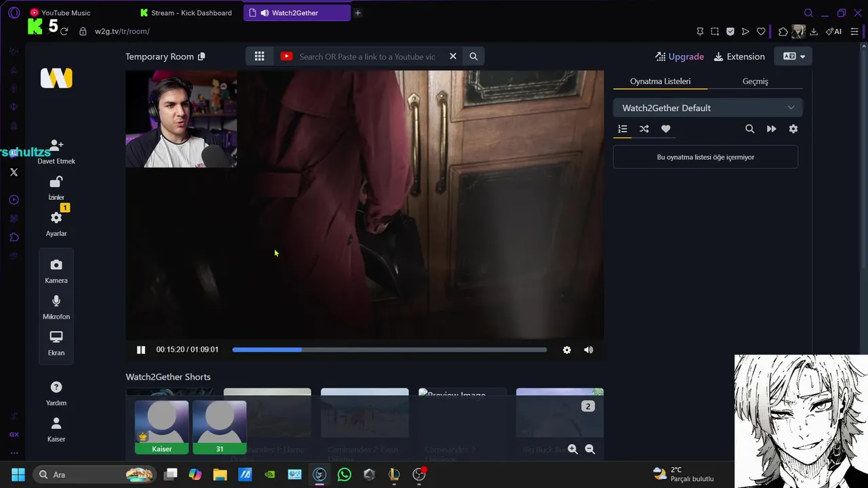Open File Explorer from the taskbar
This screenshot has width=868, height=488.
pyautogui.click(x=220, y=474)
